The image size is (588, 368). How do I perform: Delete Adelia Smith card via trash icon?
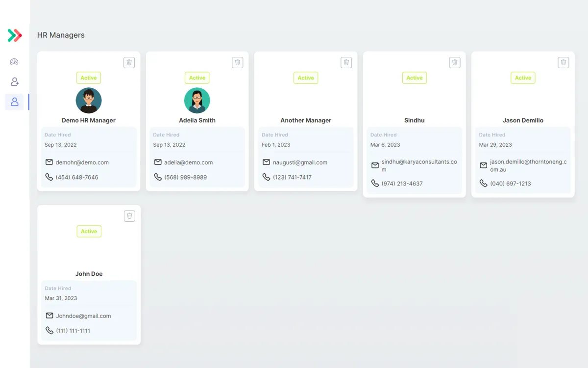[238, 62]
